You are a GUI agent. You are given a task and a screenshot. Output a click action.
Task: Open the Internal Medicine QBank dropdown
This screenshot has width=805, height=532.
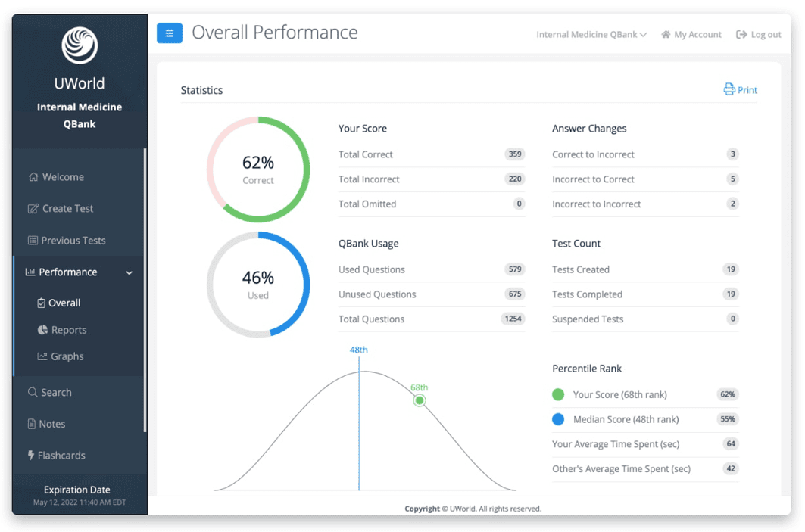591,34
